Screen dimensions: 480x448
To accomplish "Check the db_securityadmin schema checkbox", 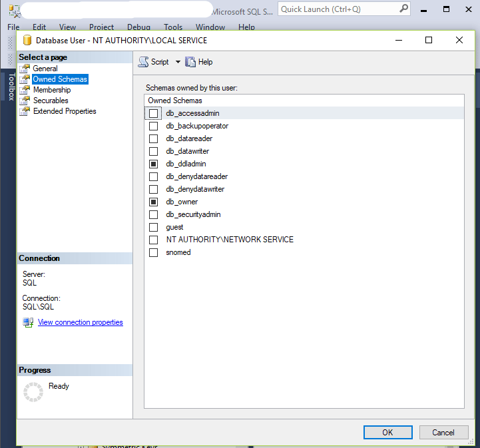I will [x=153, y=214].
